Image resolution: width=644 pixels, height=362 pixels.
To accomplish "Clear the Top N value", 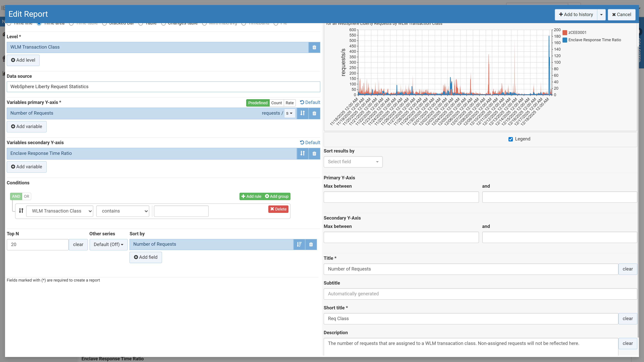I will pos(78,245).
